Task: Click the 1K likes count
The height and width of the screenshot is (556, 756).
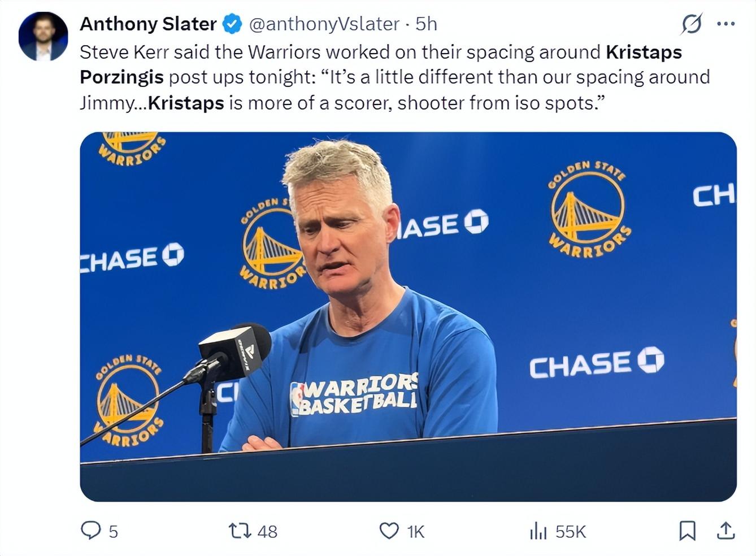Action: 415,532
